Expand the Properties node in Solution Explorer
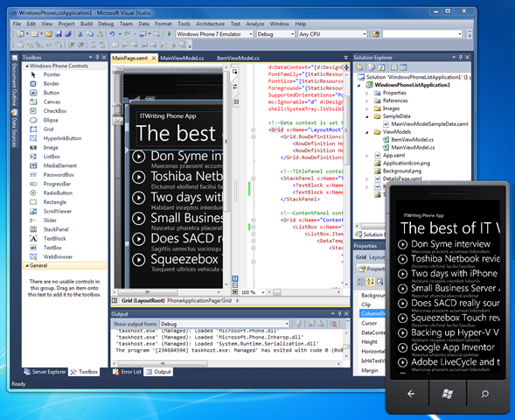515x420 pixels. pyautogui.click(x=367, y=94)
